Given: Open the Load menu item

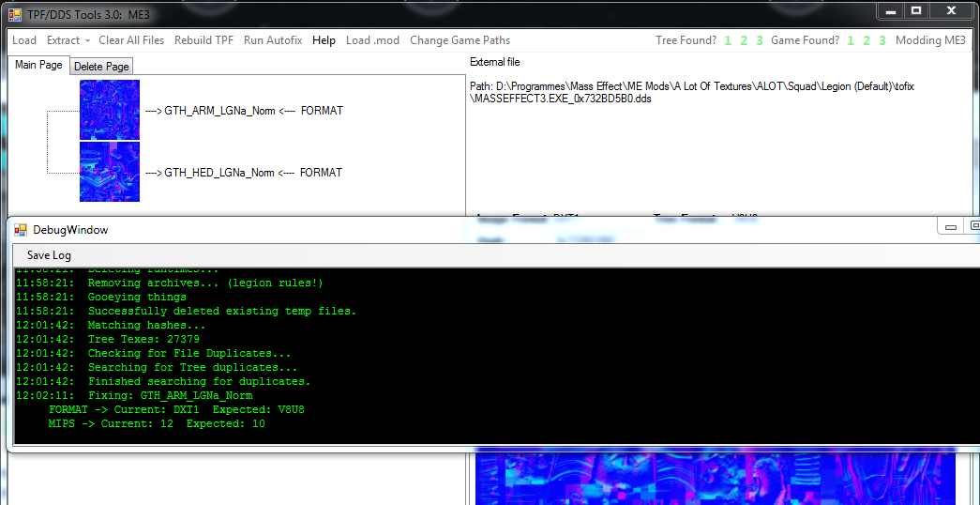Looking at the screenshot, I should pyautogui.click(x=24, y=40).
